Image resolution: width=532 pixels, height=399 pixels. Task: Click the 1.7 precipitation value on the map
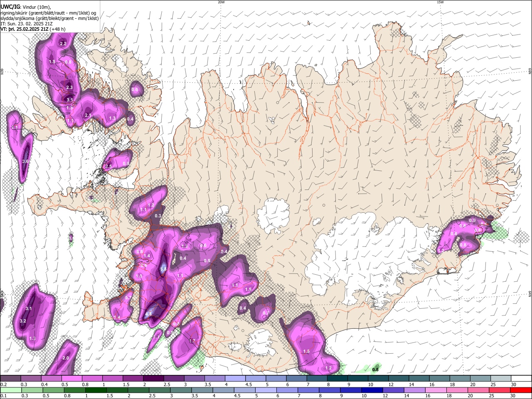[x=192, y=341]
